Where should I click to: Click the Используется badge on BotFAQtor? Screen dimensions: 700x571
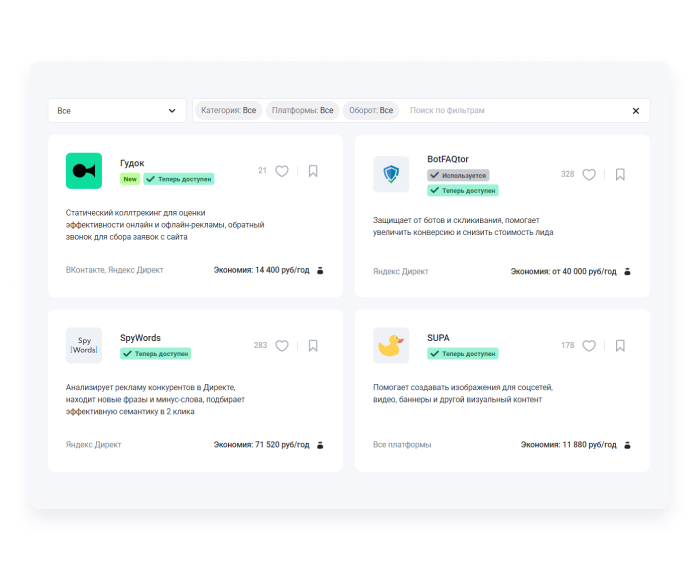click(458, 175)
